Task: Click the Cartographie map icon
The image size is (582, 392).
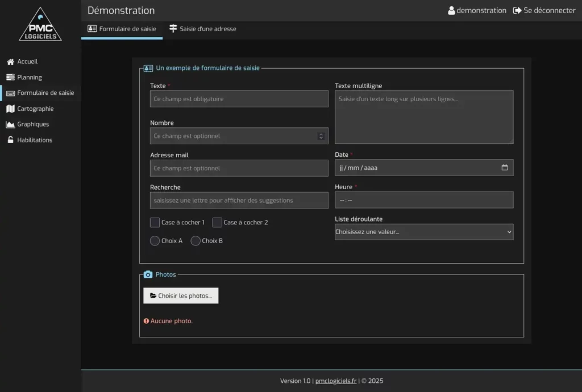Action: 10,109
